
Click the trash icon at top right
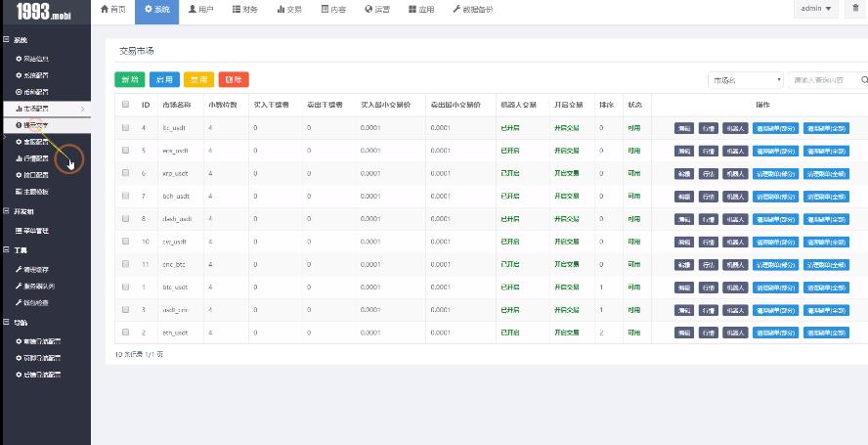[856, 8]
